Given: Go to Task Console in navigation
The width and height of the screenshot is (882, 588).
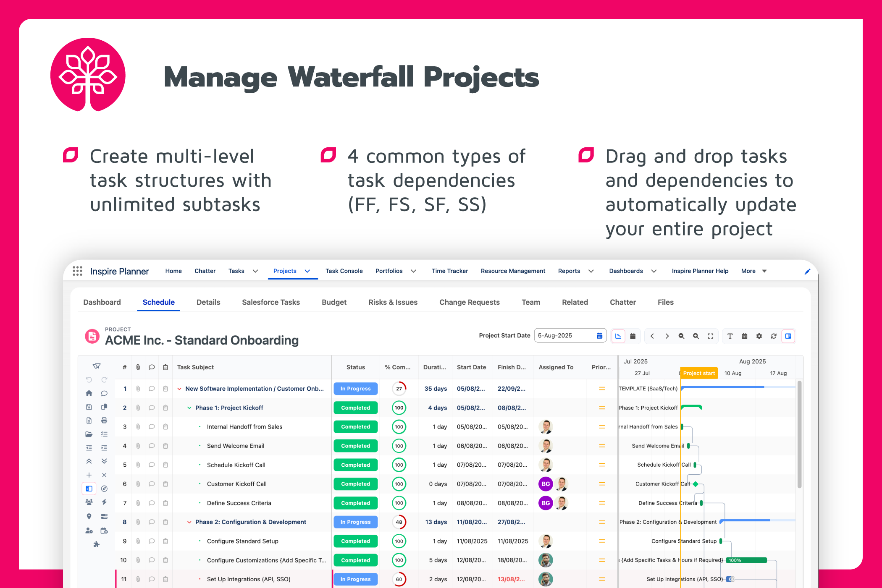Looking at the screenshot, I should point(344,271).
